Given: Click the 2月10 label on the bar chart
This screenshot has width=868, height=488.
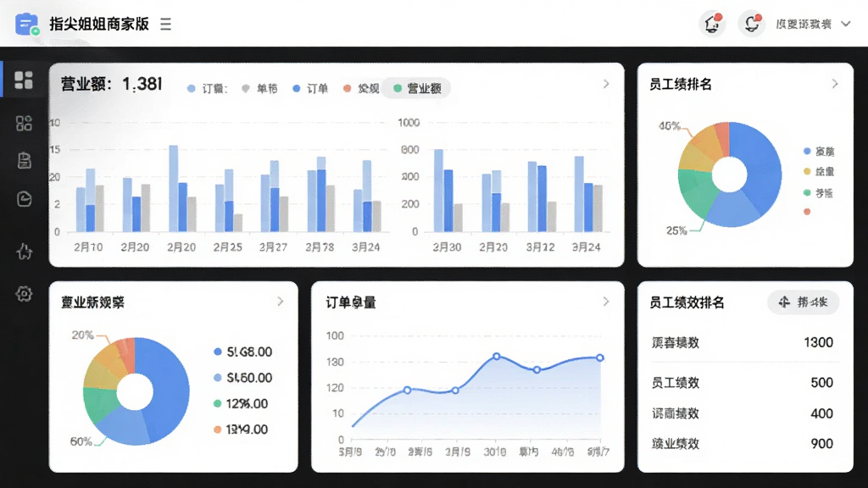Looking at the screenshot, I should (88, 247).
